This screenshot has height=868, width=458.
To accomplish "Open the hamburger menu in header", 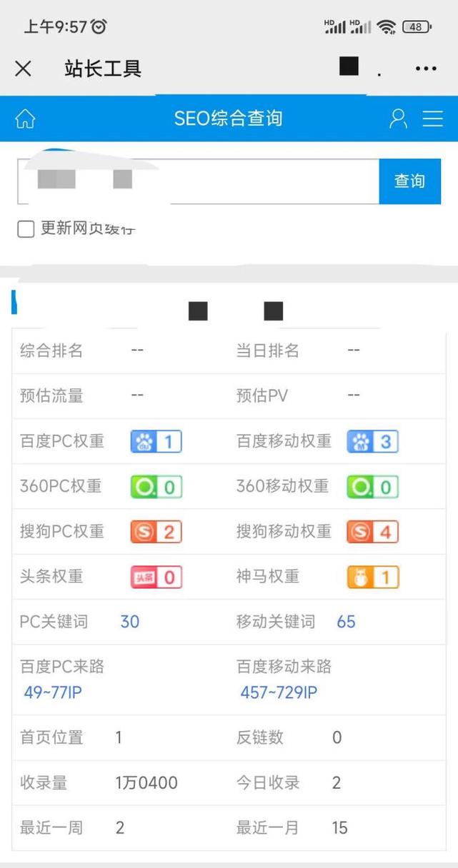I will [433, 118].
